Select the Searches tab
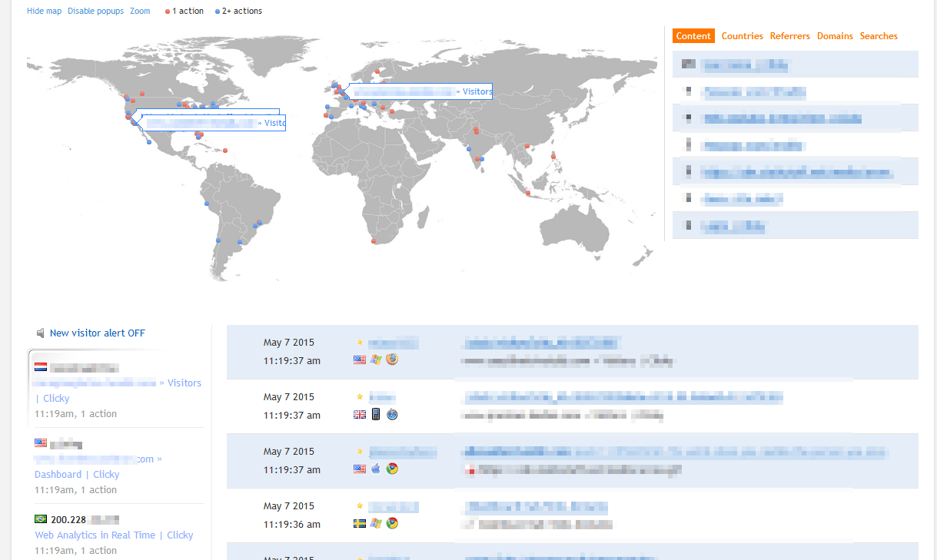This screenshot has height=560, width=937. pyautogui.click(x=879, y=36)
